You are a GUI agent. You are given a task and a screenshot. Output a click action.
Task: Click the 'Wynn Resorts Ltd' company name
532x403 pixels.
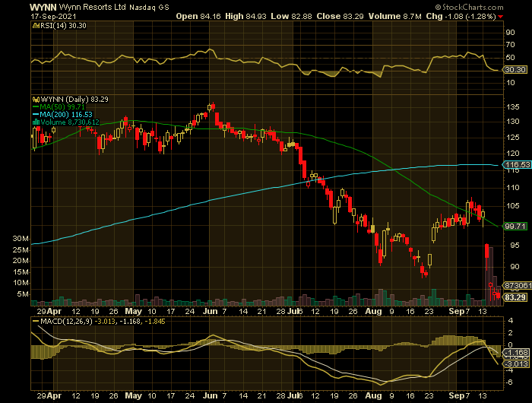click(92, 7)
